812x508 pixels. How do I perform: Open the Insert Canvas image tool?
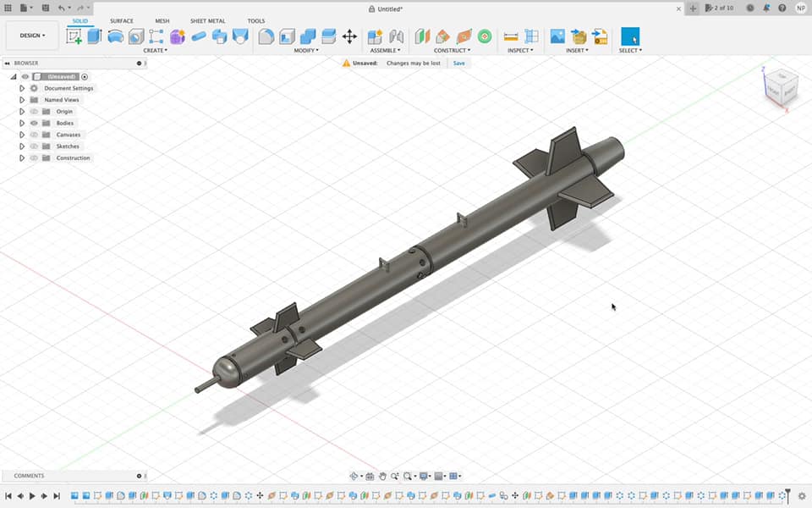[x=557, y=36]
